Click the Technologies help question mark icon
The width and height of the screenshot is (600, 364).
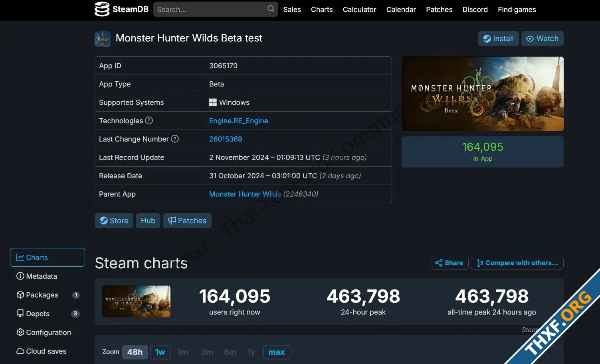149,120
